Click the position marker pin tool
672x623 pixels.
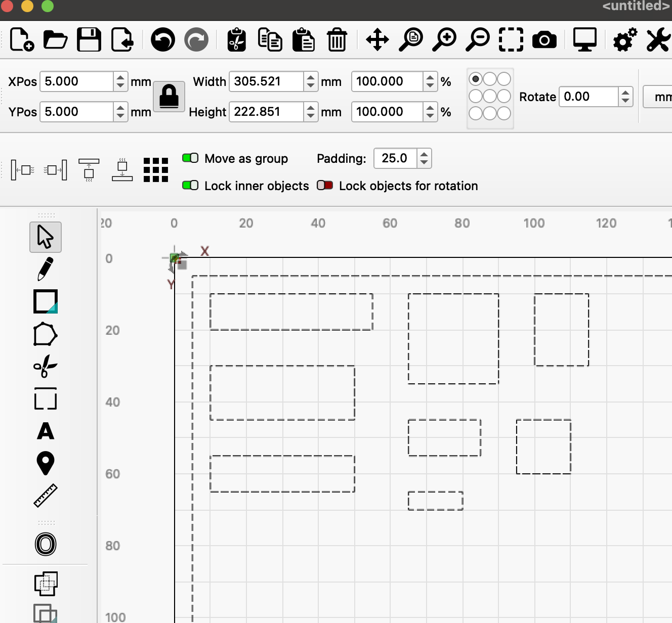coord(45,463)
